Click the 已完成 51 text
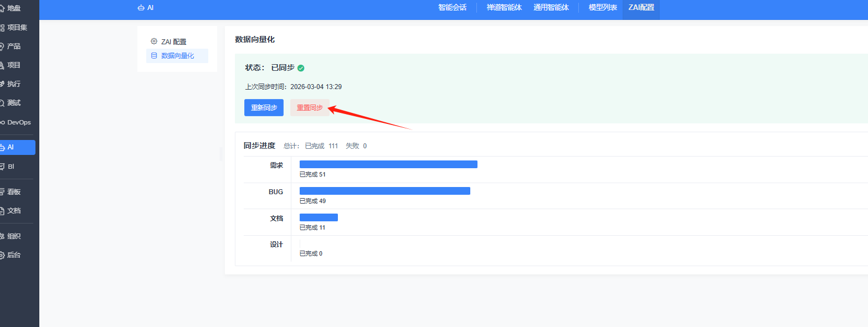Image resolution: width=868 pixels, height=327 pixels. point(312,174)
